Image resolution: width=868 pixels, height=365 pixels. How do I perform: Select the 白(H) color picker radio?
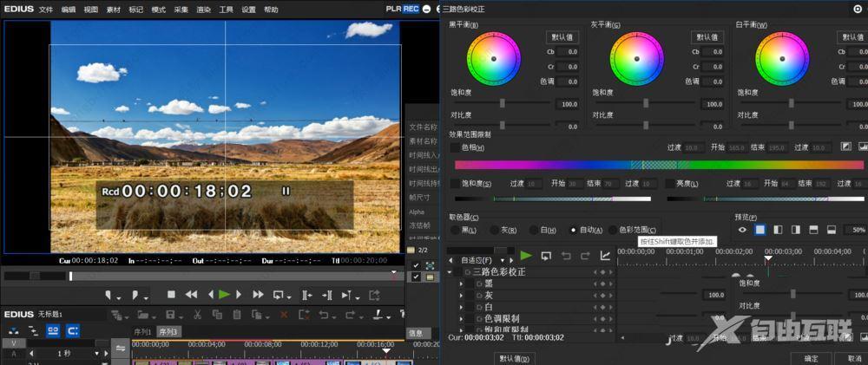(x=534, y=230)
